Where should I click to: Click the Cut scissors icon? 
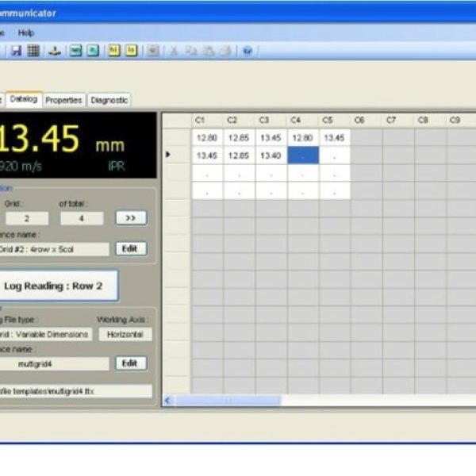pos(174,51)
